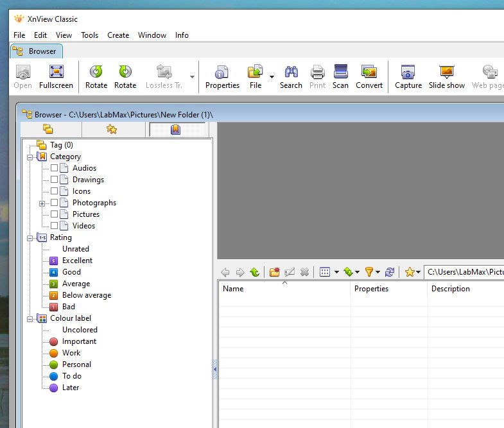This screenshot has height=428, width=504.
Task: Open the Window menu
Action: [152, 35]
